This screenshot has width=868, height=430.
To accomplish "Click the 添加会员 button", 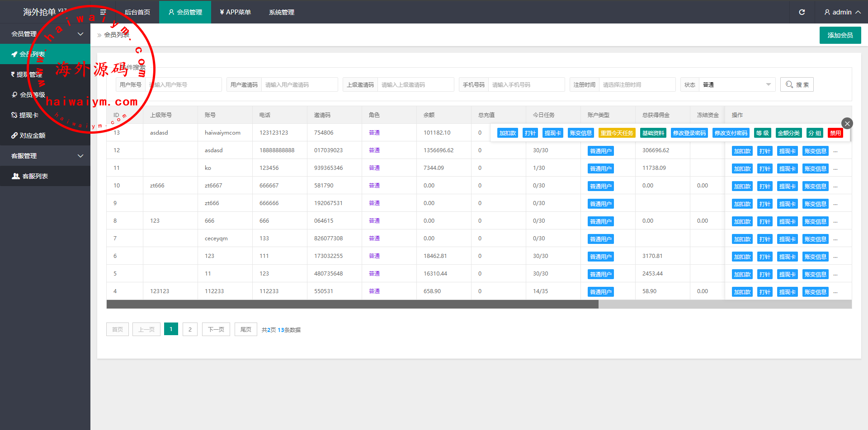I will tap(840, 35).
